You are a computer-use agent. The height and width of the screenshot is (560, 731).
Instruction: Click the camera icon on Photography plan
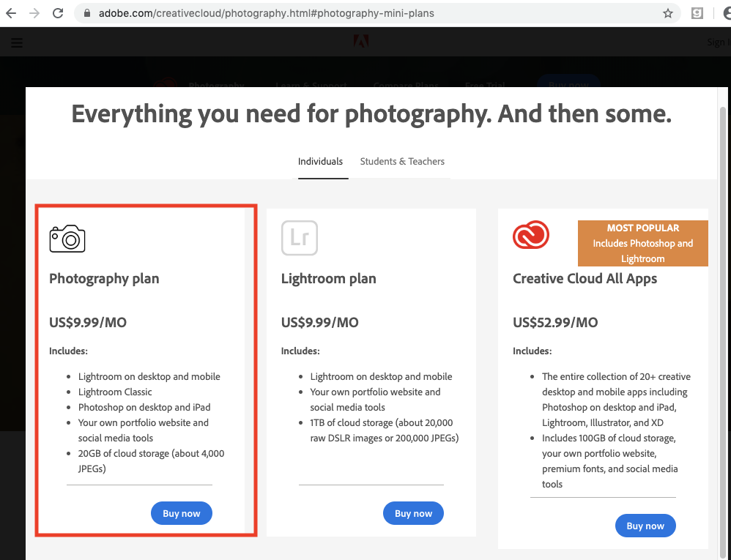coord(67,239)
